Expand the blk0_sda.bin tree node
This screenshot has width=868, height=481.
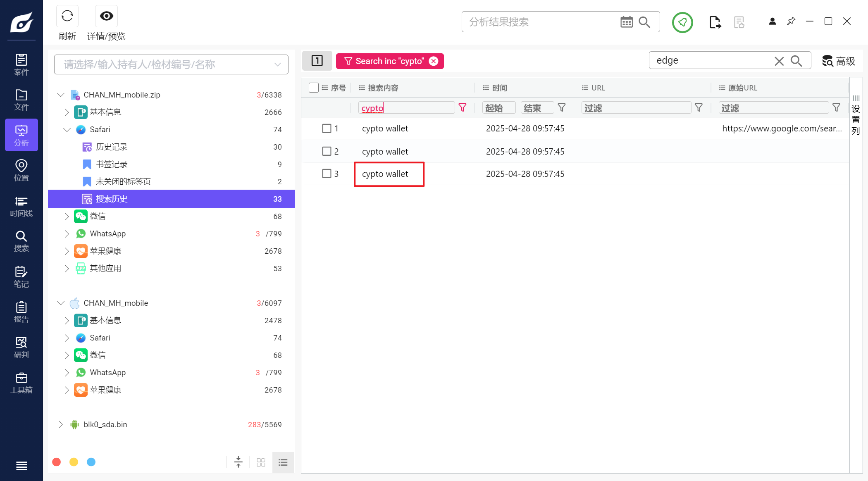click(61, 424)
